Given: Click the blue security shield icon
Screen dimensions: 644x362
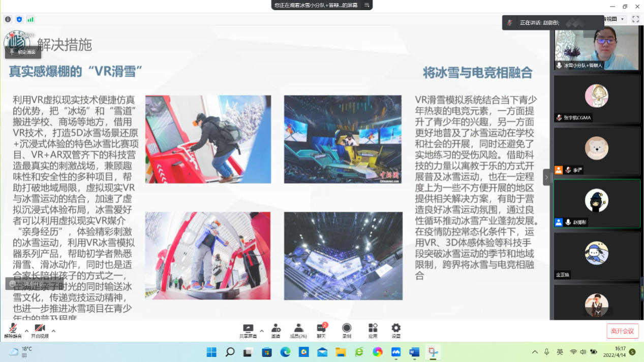Looking at the screenshot, I should tap(19, 19).
